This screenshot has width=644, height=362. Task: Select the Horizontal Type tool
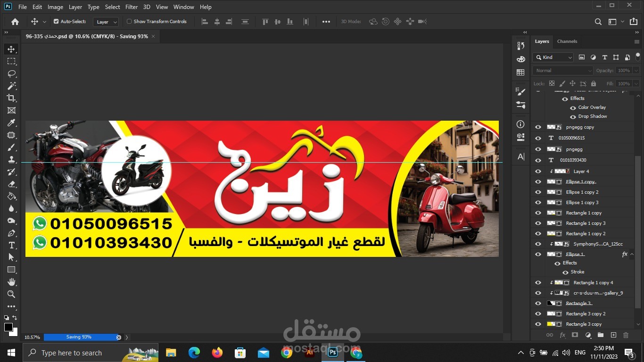tap(11, 245)
